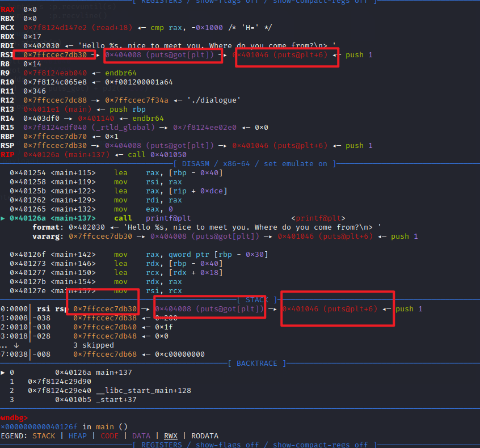Click the 0x7ffccec7f34a pointer in R12 row
This screenshot has width=480, height=448.
[137, 100]
